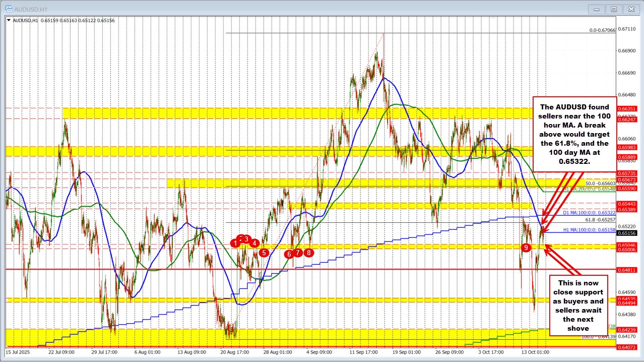The image size is (644, 362).
Task: Click red circle marker number 8
Action: tap(309, 252)
